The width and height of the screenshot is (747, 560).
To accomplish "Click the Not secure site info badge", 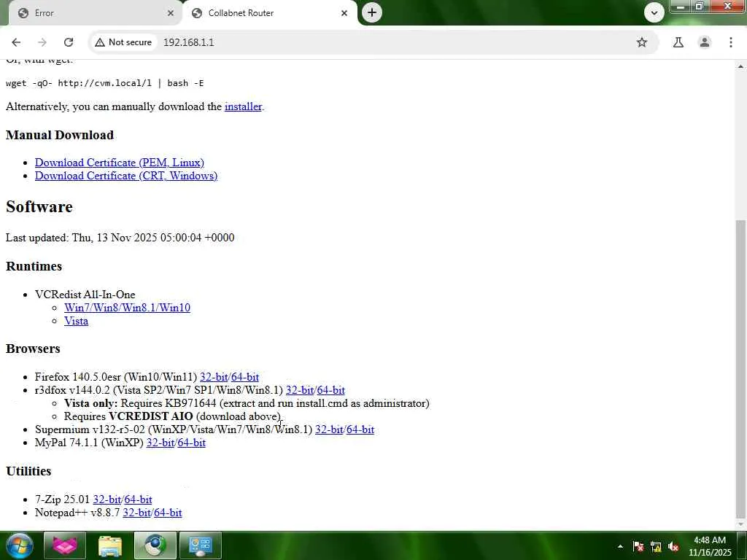I will [x=123, y=42].
